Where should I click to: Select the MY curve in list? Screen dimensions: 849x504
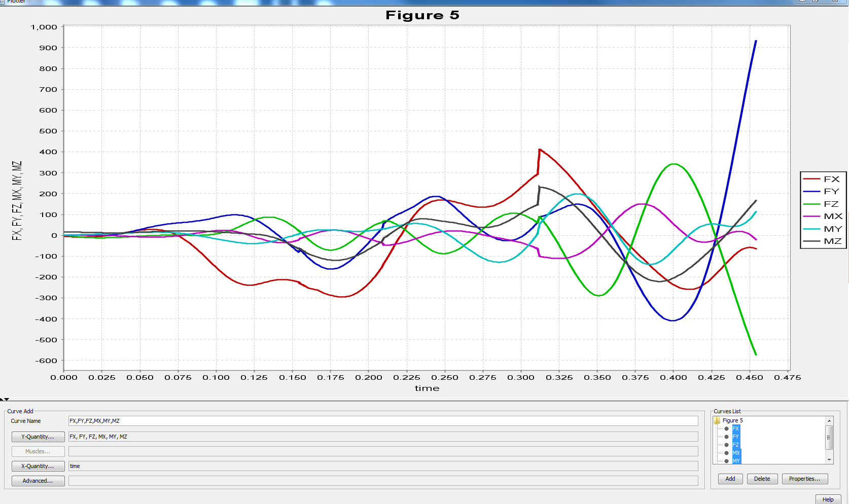point(736,461)
